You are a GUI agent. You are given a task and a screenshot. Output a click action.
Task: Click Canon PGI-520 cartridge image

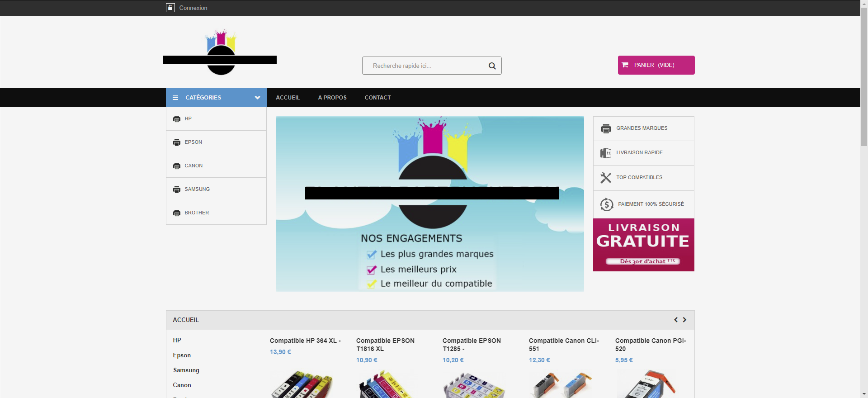(647, 384)
